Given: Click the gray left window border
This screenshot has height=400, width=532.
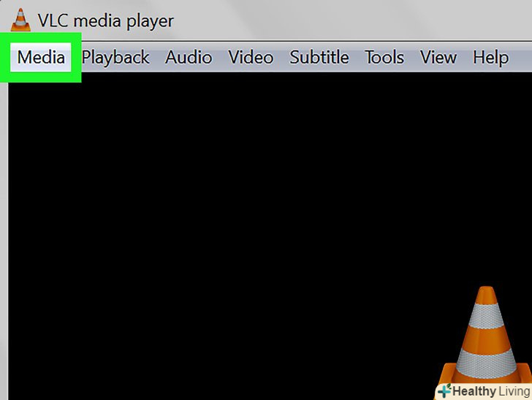Looking at the screenshot, I should click(4, 238).
